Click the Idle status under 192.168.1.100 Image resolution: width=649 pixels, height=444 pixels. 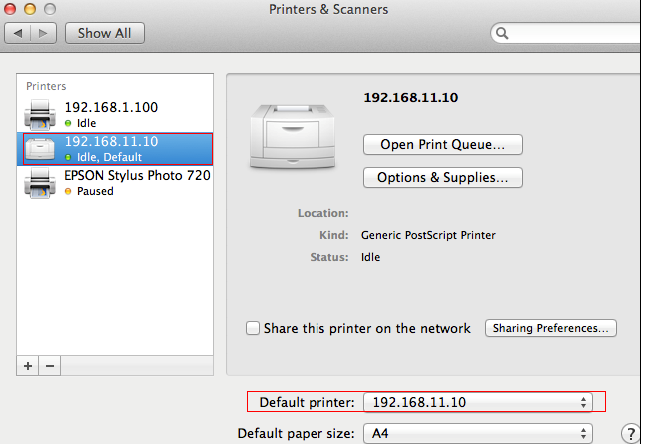(x=87, y=123)
